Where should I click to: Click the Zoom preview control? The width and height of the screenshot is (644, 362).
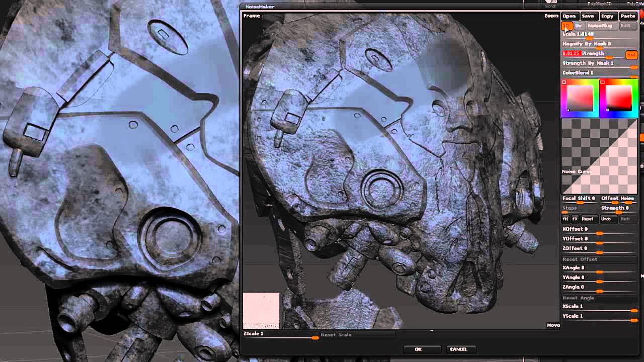pyautogui.click(x=551, y=16)
